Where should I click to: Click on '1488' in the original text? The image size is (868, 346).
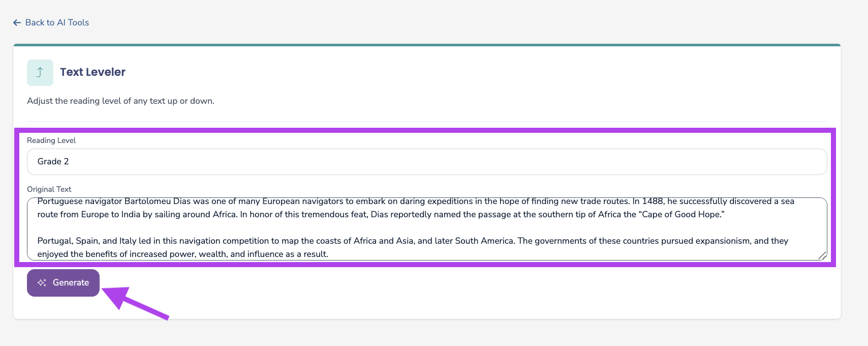tap(653, 201)
